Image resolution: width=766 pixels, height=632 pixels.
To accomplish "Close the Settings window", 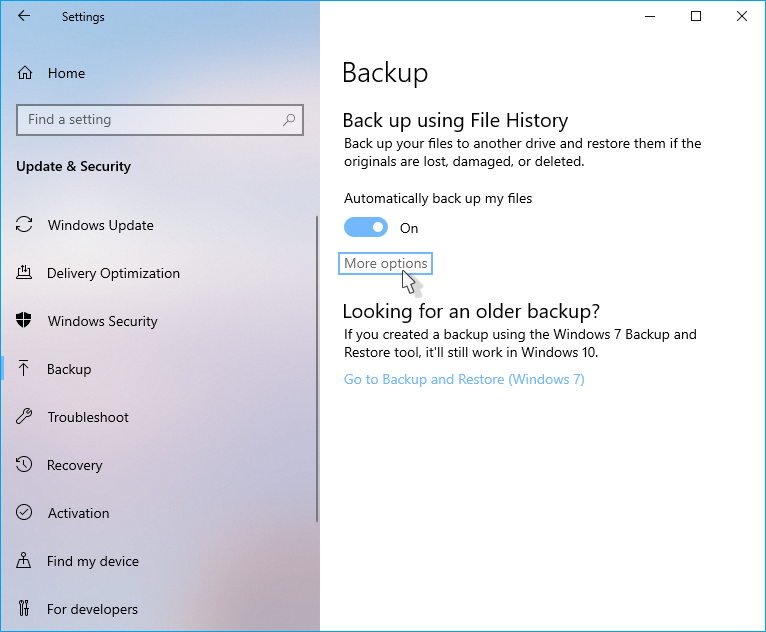I will [x=741, y=16].
